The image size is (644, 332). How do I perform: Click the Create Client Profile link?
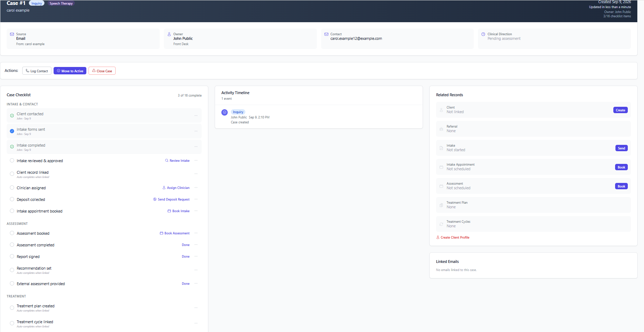(x=453, y=238)
